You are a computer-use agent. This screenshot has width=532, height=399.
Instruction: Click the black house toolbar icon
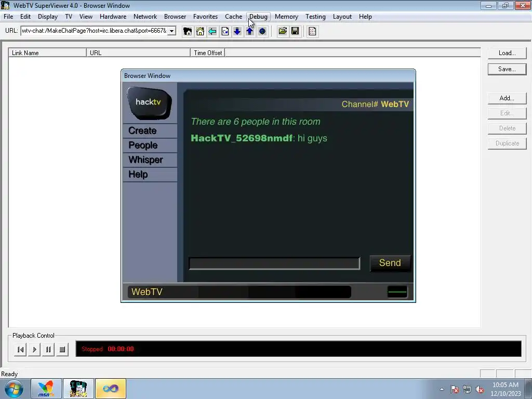(x=187, y=31)
